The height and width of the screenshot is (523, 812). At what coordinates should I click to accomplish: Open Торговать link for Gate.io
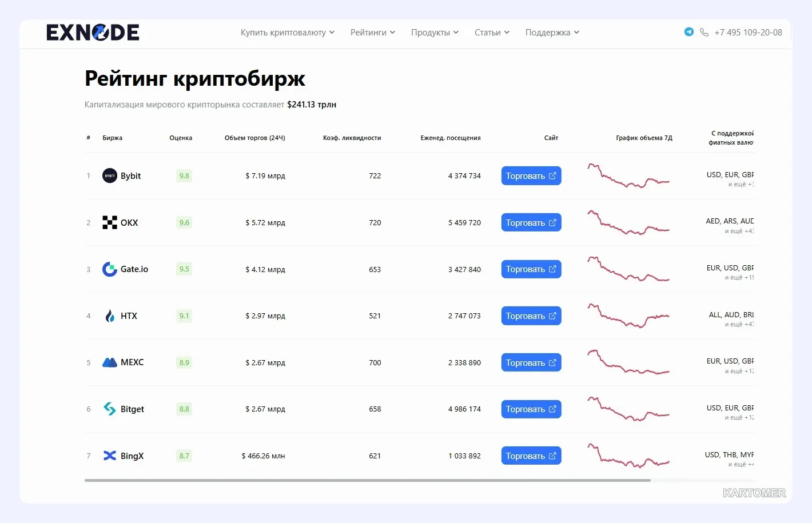tap(531, 269)
